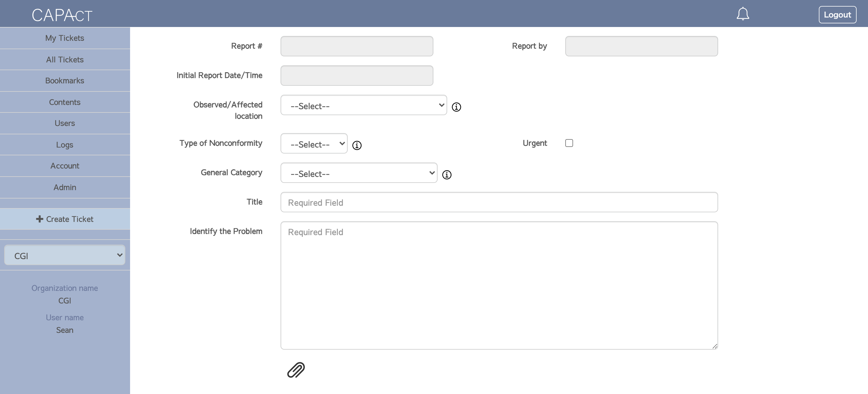Go to My Tickets menu item
The width and height of the screenshot is (868, 394).
(65, 38)
